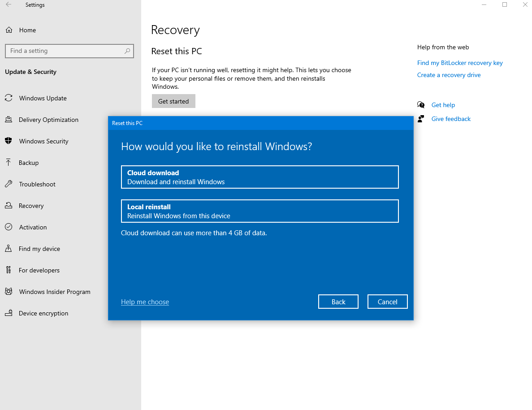Cancel the Reset this PC dialog
Screen dimensions: 532x410
pyautogui.click(x=387, y=301)
